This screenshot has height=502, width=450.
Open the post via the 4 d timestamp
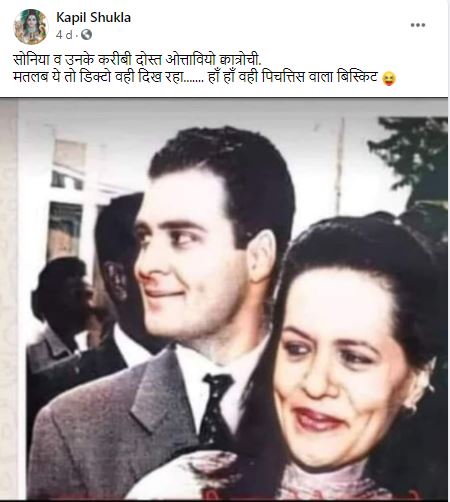64,35
